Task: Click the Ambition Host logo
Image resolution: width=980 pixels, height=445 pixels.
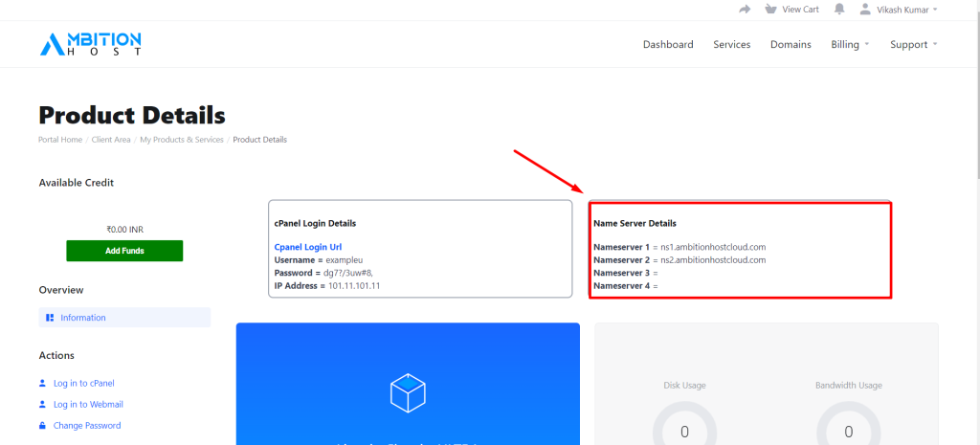Action: click(x=91, y=44)
